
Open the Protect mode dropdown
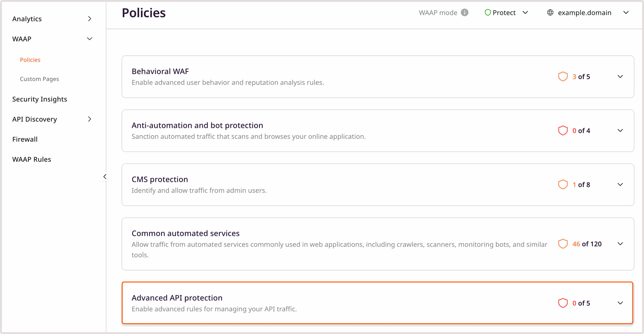(525, 13)
